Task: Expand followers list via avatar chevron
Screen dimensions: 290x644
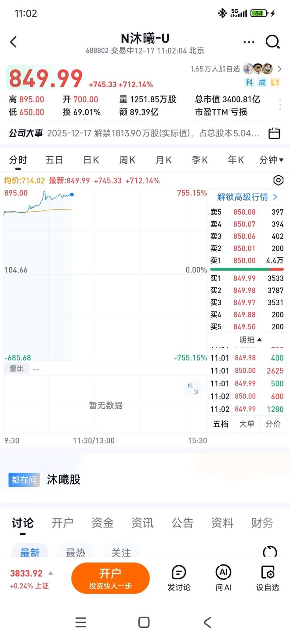Action: 280,69
